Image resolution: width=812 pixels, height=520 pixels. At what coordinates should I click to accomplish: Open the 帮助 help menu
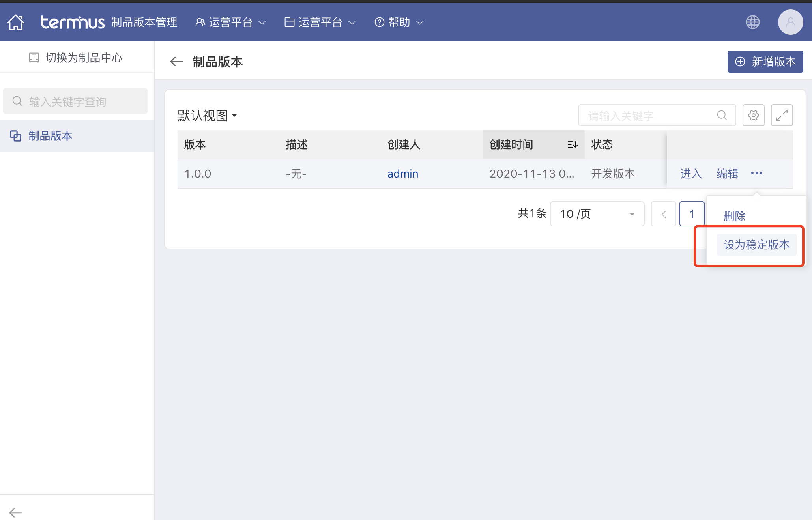coord(399,22)
